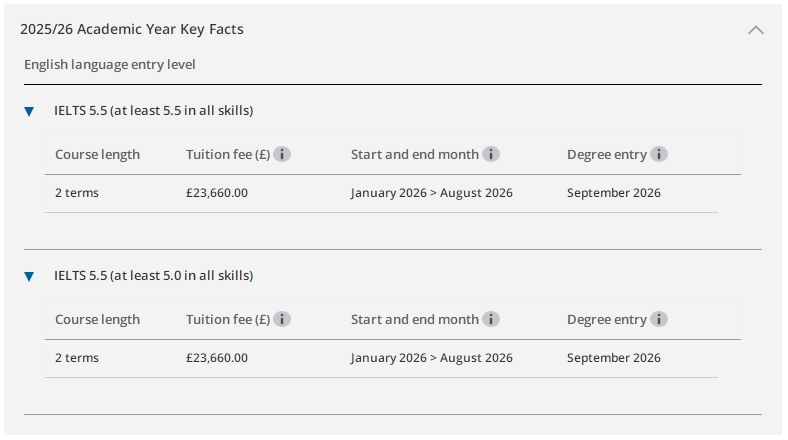
Task: Open Start and end month info icon, 5.5-skills section
Action: point(491,154)
